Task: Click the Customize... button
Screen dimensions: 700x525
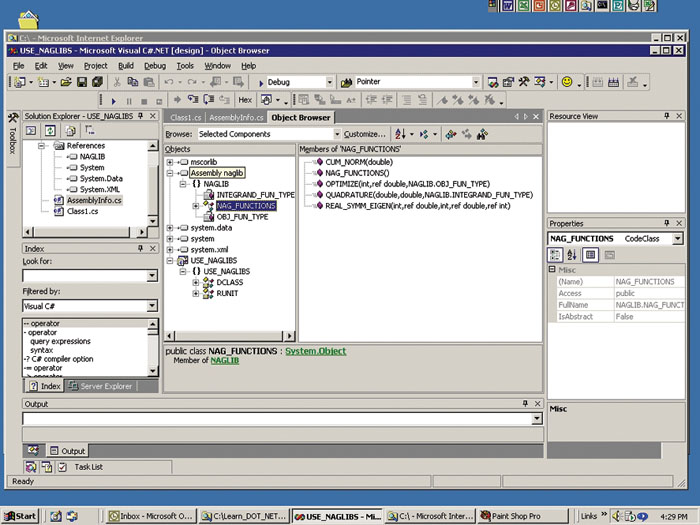Action: click(364, 134)
